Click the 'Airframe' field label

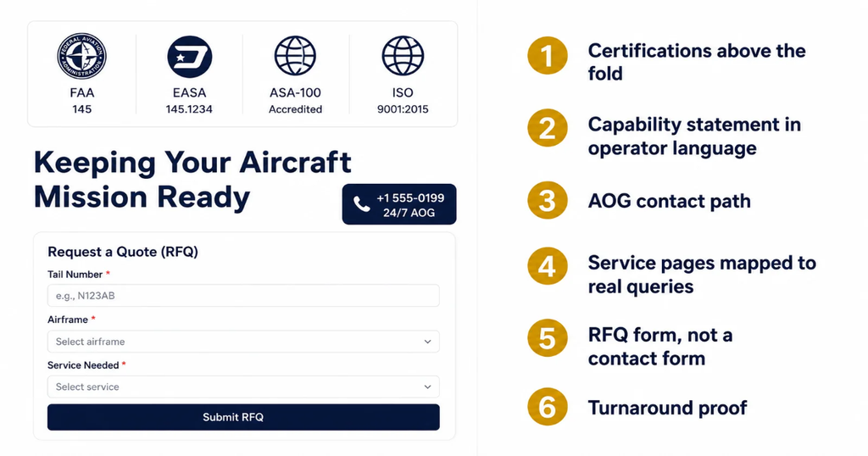[68, 320]
